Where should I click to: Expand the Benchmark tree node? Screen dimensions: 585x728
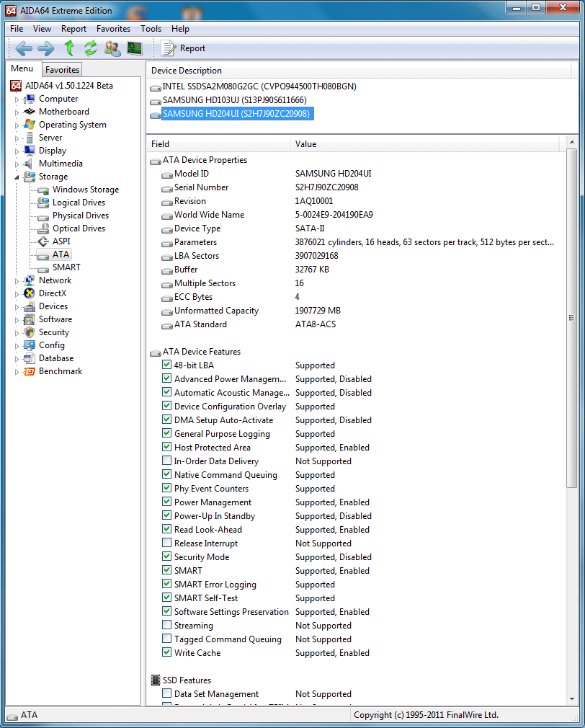17,372
